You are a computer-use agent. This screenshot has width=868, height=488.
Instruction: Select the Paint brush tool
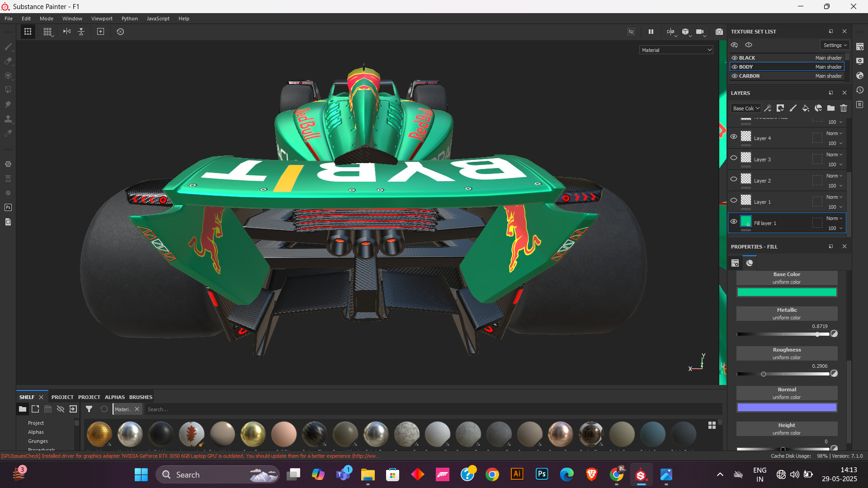click(8, 47)
